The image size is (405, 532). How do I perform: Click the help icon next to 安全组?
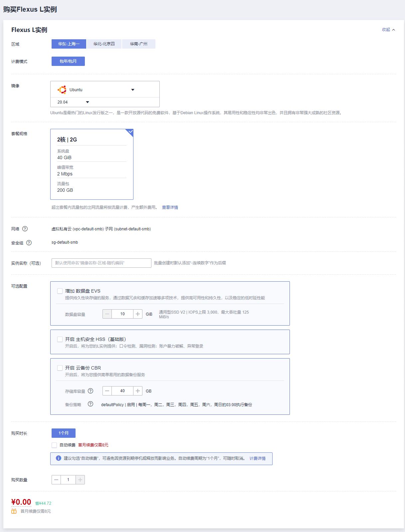coord(29,243)
